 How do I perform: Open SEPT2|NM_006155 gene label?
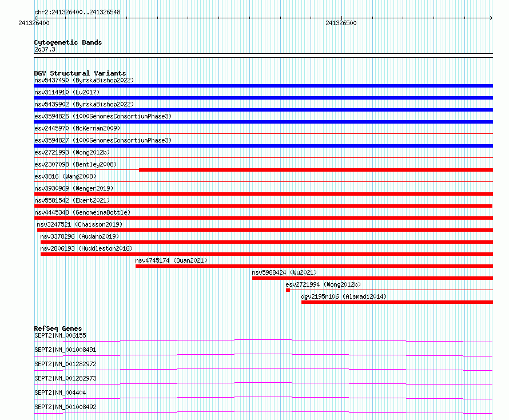point(60,335)
